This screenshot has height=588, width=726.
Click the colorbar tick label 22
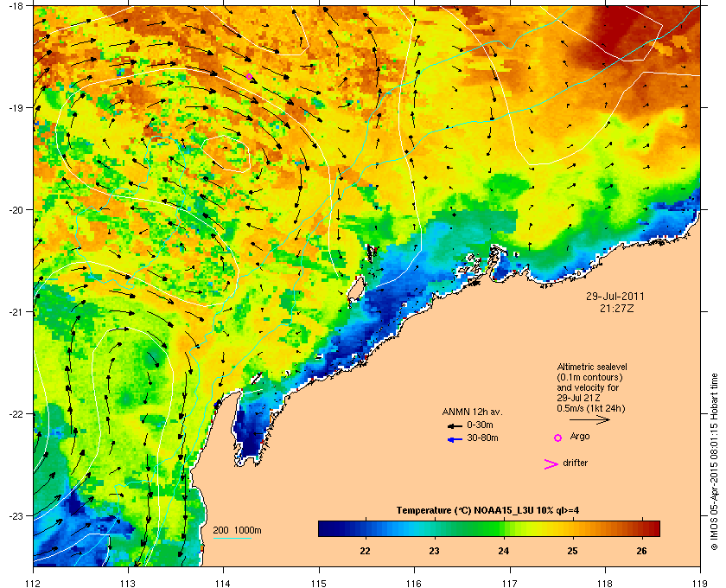366,551
